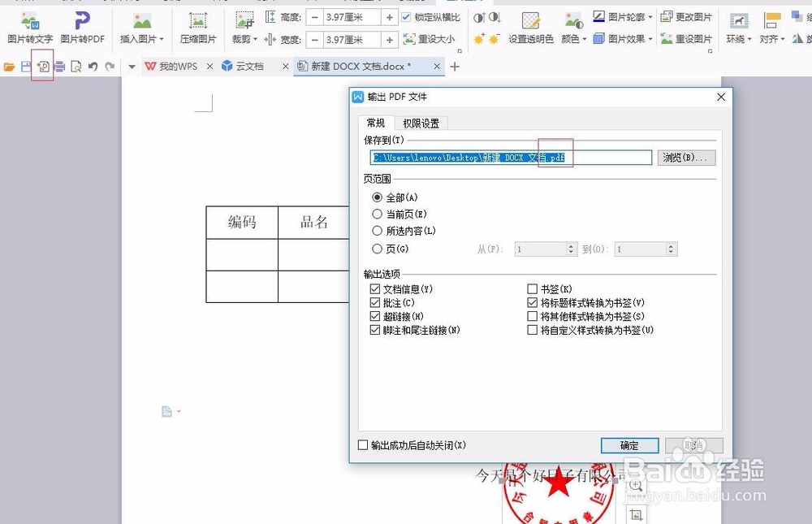Open the 图片转文字 (picture to text) tool
Screen dimensions: 812x524
click(30, 28)
